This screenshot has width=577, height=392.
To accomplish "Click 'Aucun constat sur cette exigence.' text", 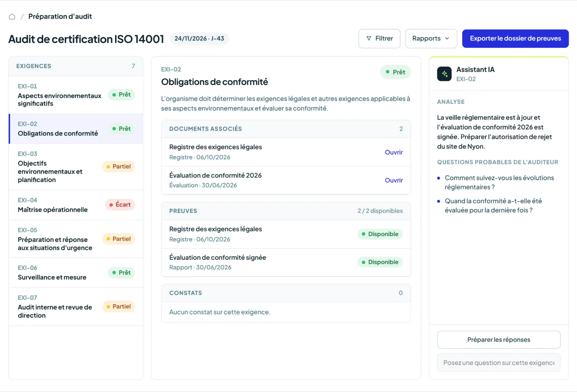I will tap(220, 312).
